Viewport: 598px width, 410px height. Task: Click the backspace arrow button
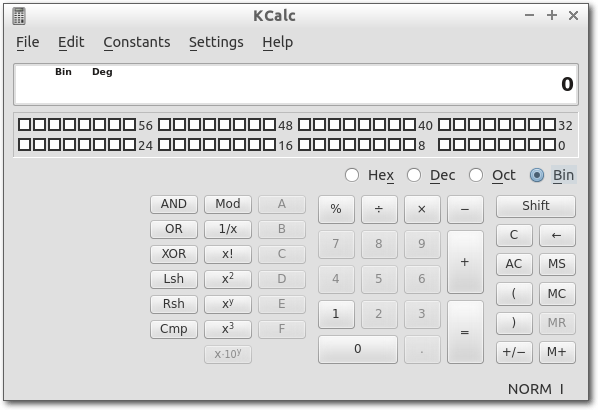coord(557,235)
